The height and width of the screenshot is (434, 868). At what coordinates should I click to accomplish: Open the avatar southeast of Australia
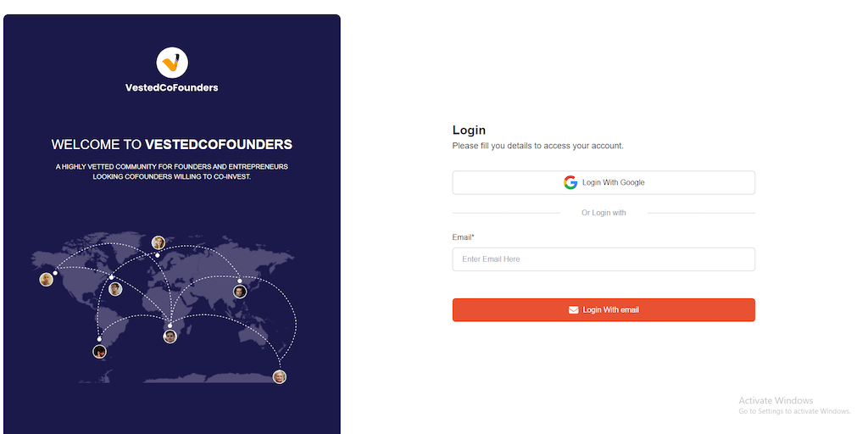(279, 377)
